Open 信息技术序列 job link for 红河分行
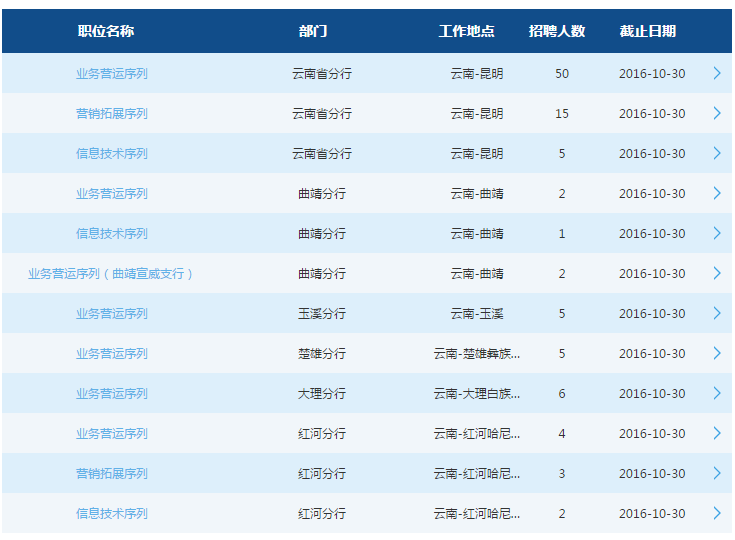Viewport: 735px width, 540px height. (112, 514)
